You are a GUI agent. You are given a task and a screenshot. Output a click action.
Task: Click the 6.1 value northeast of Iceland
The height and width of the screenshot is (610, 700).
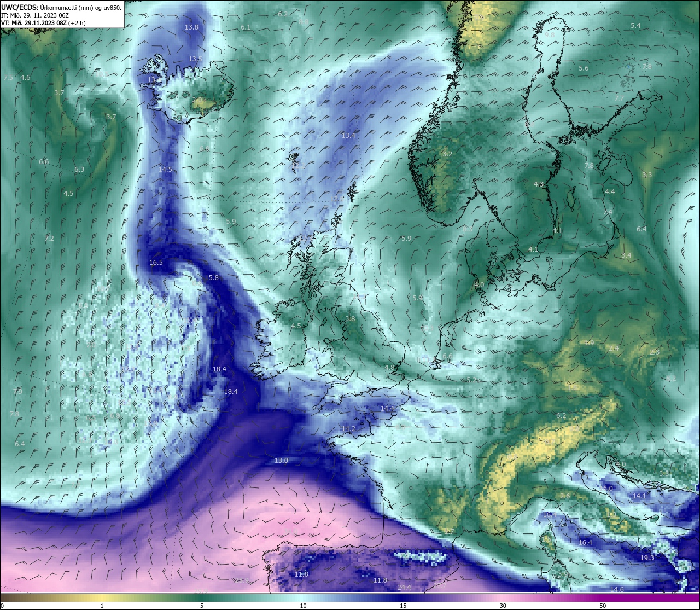click(246, 27)
